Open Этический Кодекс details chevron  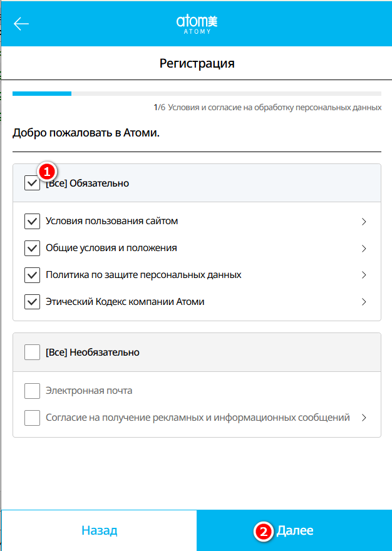coord(364,302)
